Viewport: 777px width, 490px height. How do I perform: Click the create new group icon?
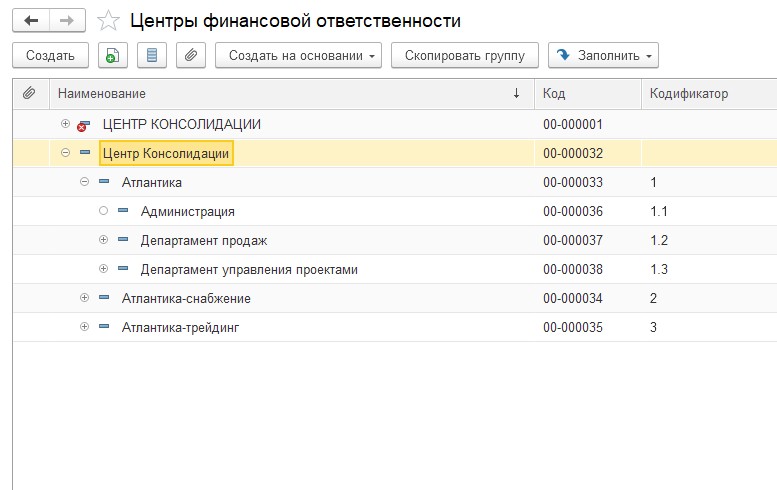113,56
